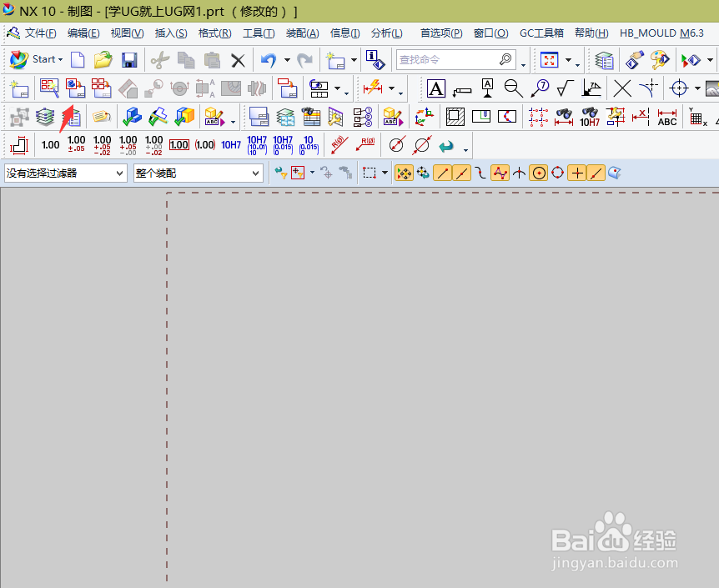Click the Feature Control Frame icon
This screenshot has height=588, width=719.
[x=462, y=91]
